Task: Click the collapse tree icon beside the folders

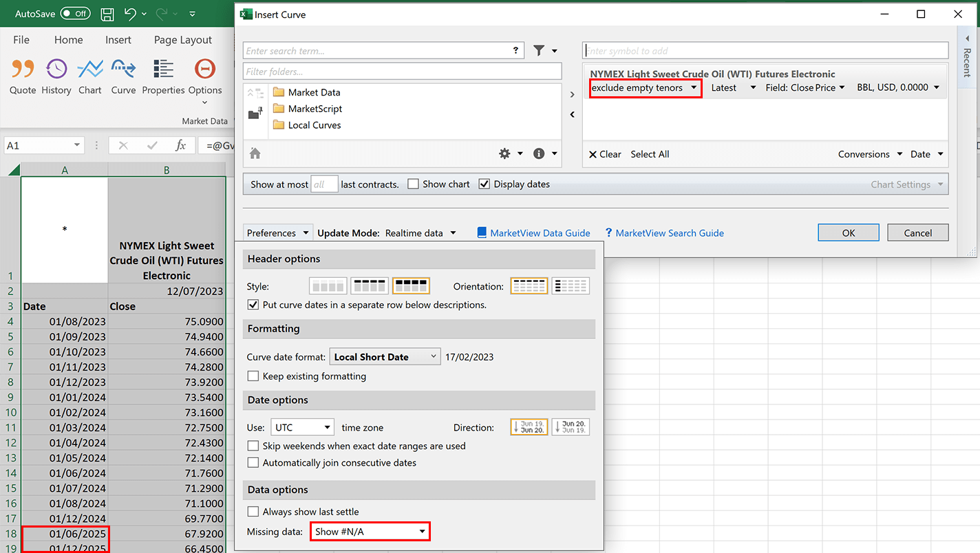Action: click(255, 93)
